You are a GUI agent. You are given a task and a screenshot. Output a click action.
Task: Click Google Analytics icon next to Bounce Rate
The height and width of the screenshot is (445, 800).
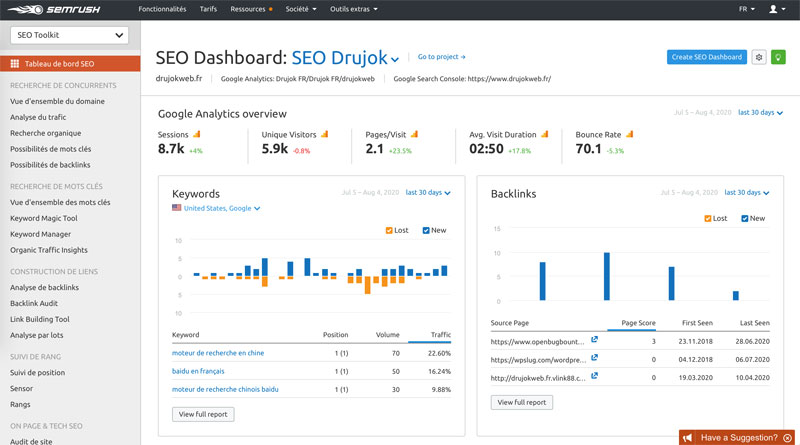click(630, 134)
